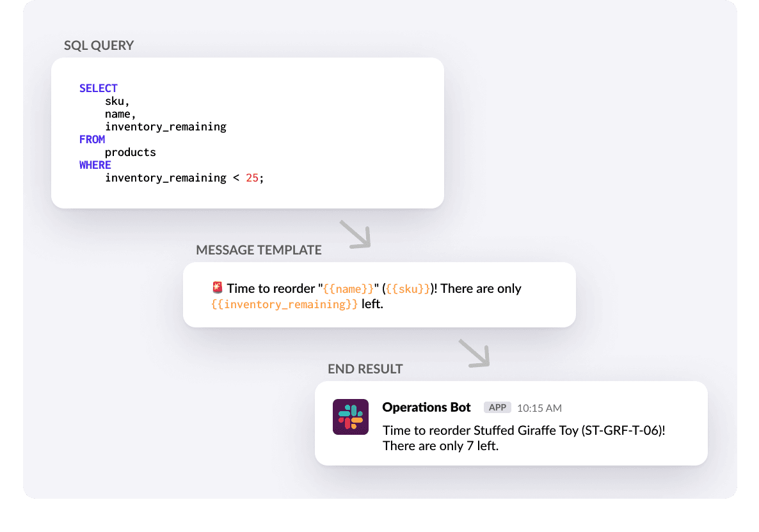759x532 pixels.
Task: Click the SELECT keyword in the query
Action: pos(99,88)
